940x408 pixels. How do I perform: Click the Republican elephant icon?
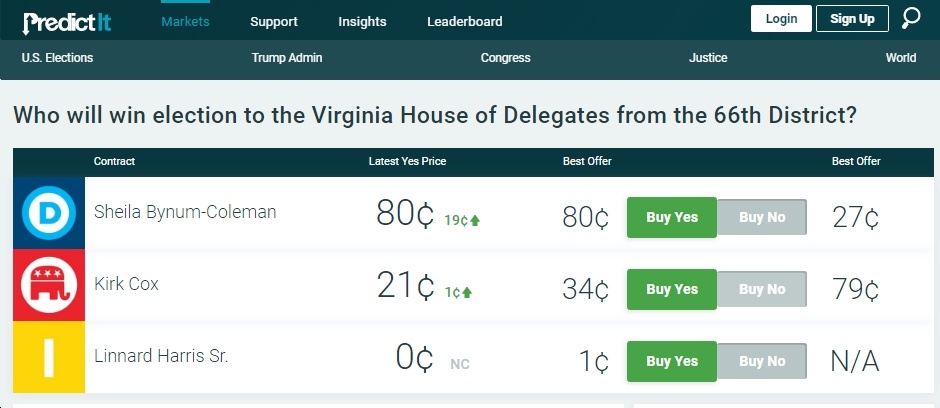[49, 285]
